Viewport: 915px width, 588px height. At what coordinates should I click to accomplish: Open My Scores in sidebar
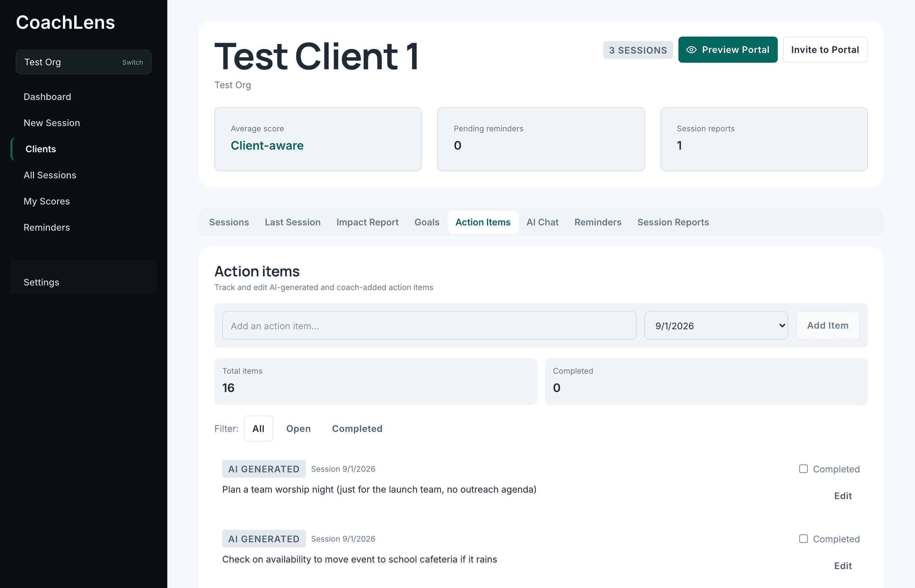click(x=47, y=201)
